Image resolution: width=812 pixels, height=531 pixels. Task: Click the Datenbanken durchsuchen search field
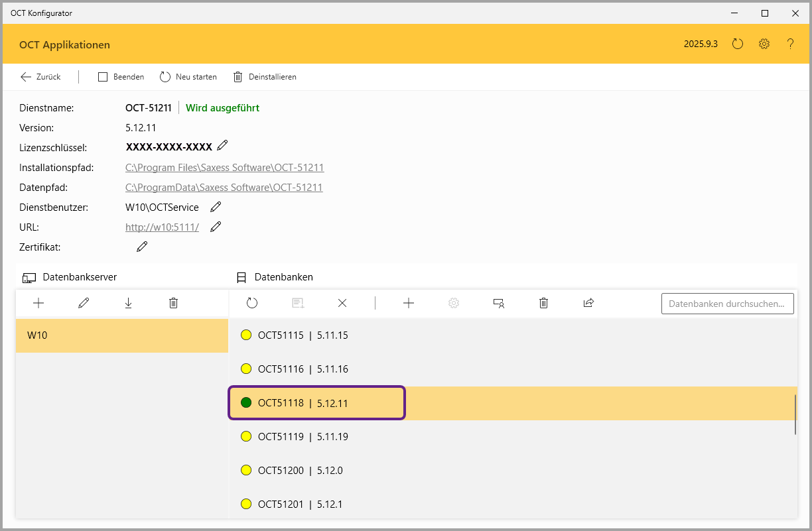click(727, 304)
